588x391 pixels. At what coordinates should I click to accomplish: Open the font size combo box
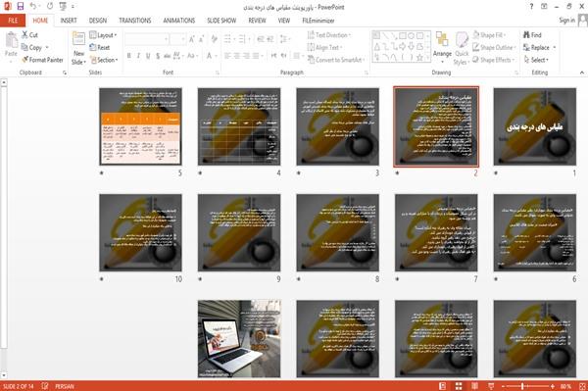[177, 39]
